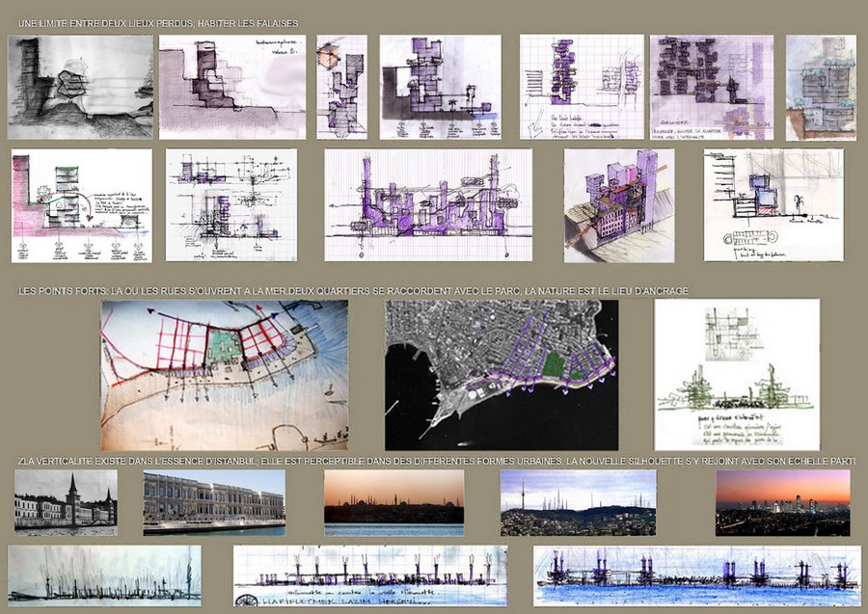The width and height of the screenshot is (868, 614).
Task: Open the hillside photo with the TV tower
Action: pos(579,503)
